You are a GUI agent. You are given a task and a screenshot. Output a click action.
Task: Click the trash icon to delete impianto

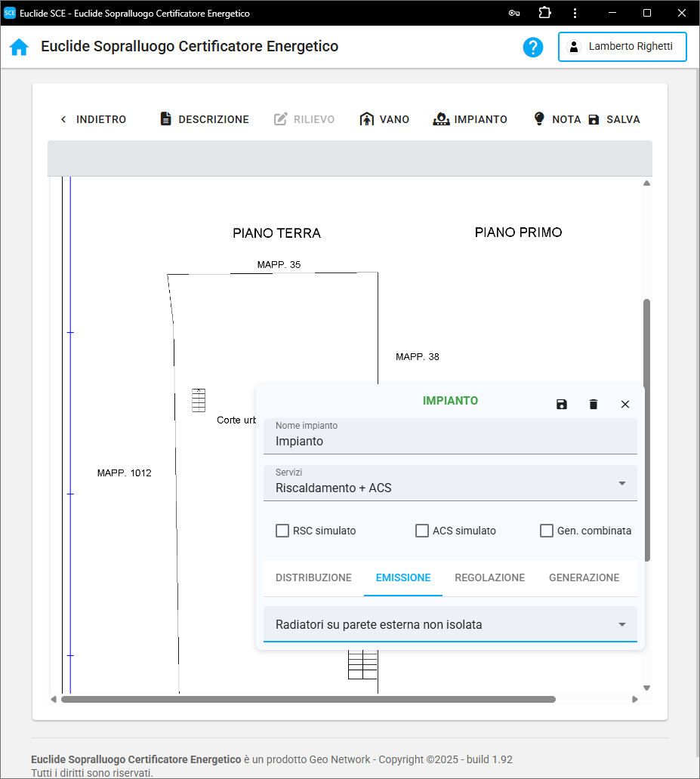point(594,405)
